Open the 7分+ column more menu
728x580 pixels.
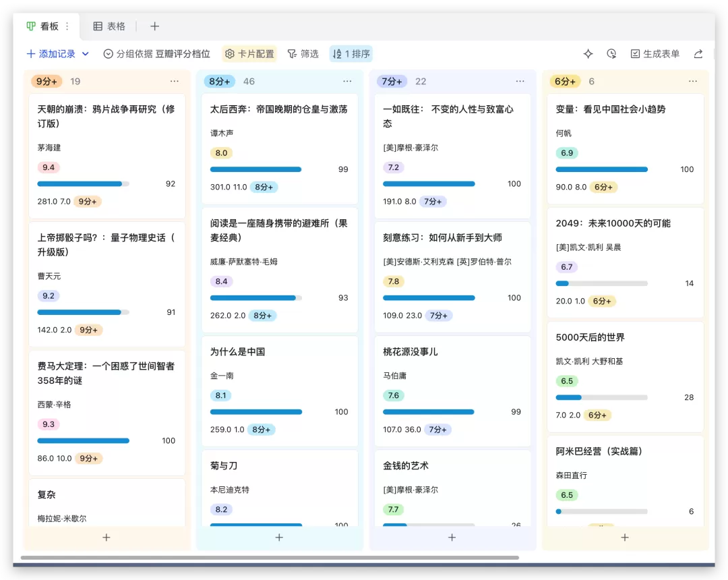(520, 81)
